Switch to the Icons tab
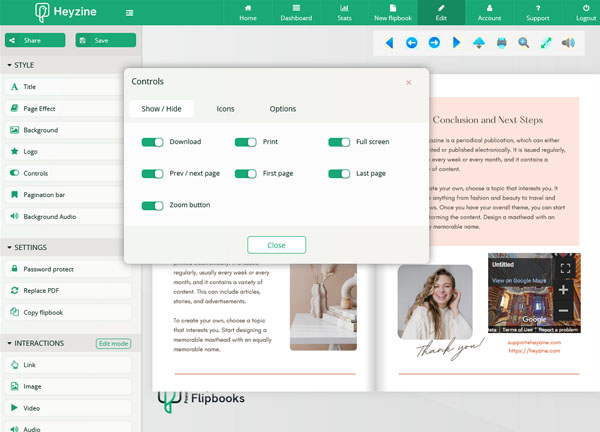Screen dimensions: 600x432 coord(225,109)
